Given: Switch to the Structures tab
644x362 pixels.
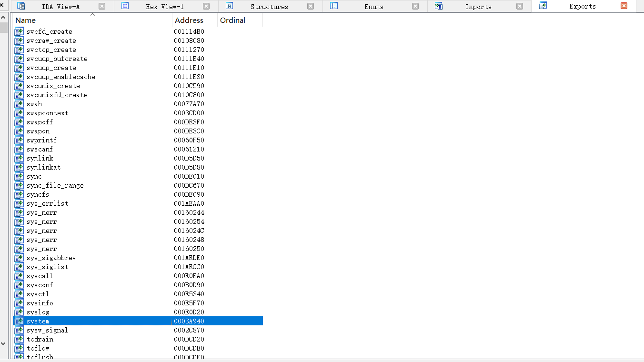Looking at the screenshot, I should (269, 7).
